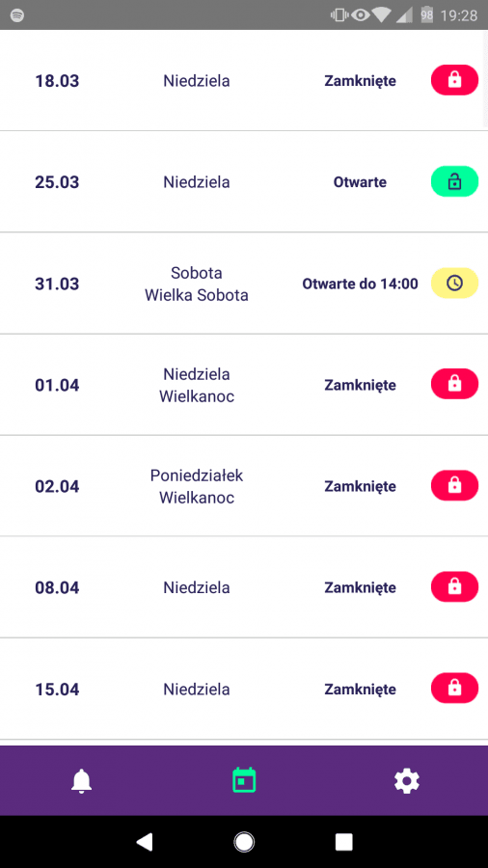Tap the Android recent apps button
This screenshot has height=868, width=488.
[343, 842]
